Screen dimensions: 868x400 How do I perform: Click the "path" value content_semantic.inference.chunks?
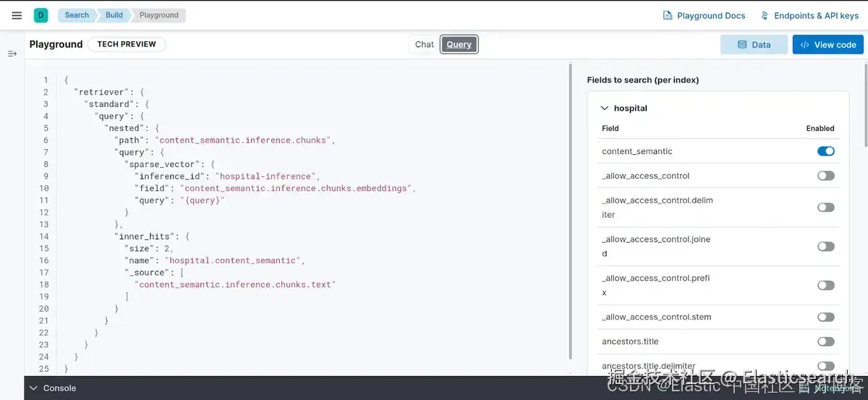click(x=244, y=140)
